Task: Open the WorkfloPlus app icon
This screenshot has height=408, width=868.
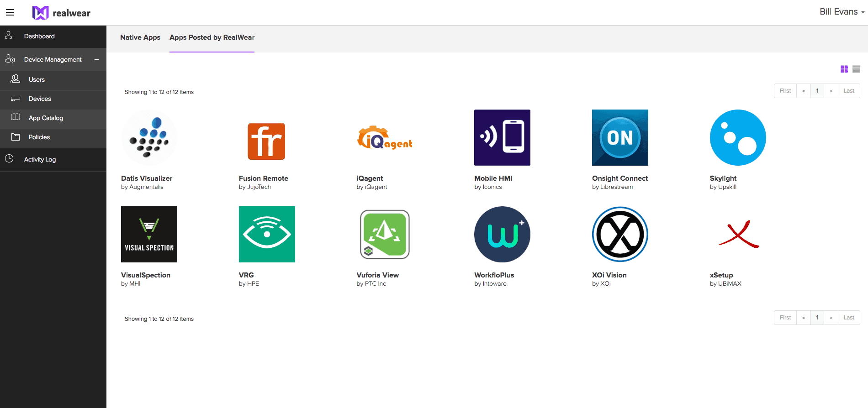Action: [x=502, y=234]
